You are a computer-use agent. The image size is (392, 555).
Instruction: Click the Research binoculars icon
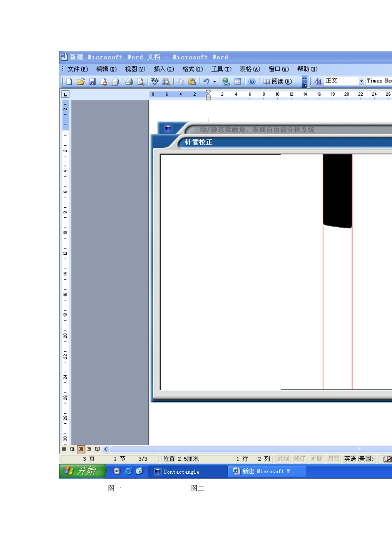click(166, 82)
